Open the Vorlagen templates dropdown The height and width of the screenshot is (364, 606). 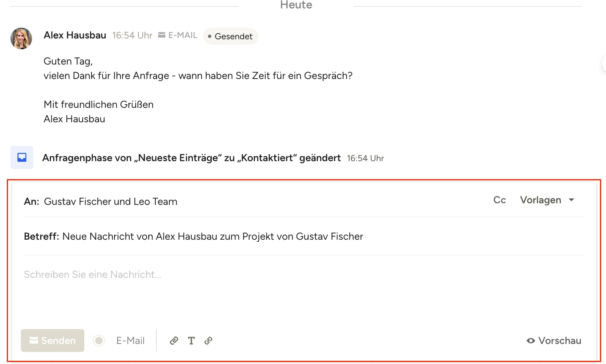click(547, 200)
